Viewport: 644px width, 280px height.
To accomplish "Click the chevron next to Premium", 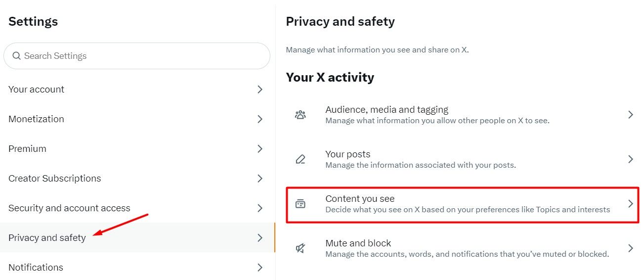I will click(x=260, y=149).
